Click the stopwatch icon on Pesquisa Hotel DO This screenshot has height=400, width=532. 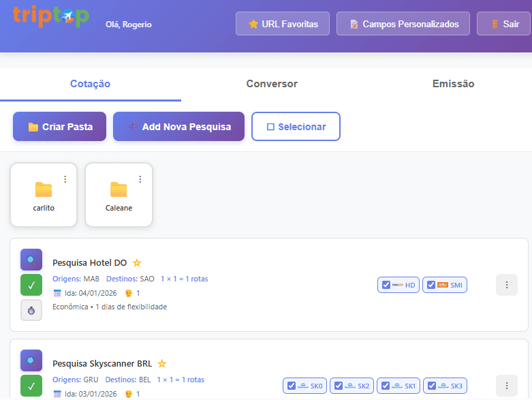[x=31, y=310]
